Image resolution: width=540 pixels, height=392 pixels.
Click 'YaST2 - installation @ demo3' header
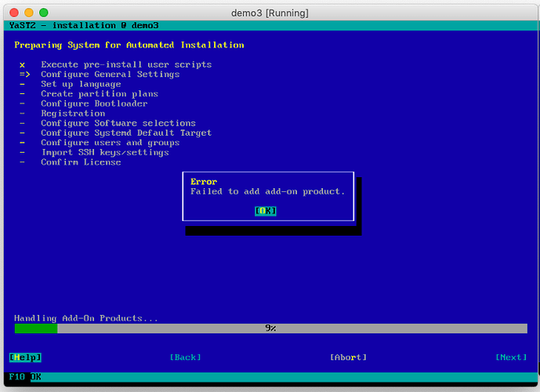(84, 26)
